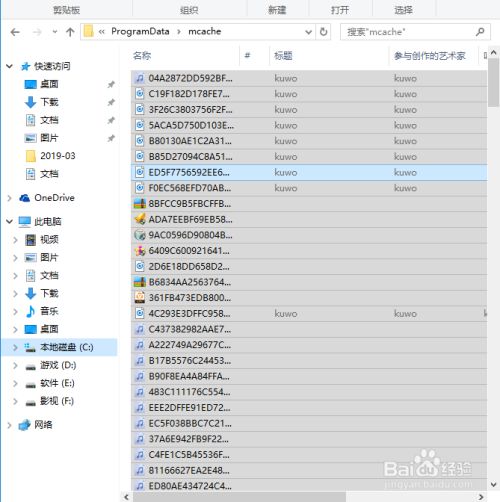The width and height of the screenshot is (500, 502).
Task: Select highlighted file ED5F7756592EE6
Action: 309,172
